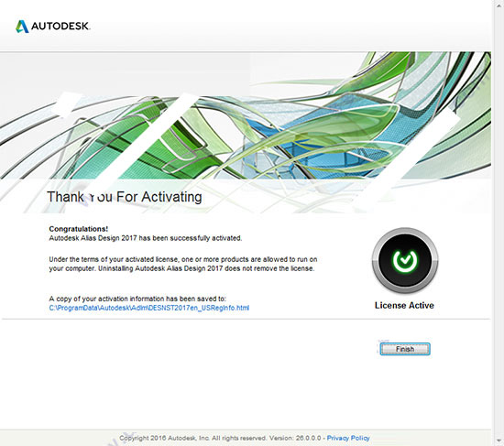Click the "Under the terms of your activated license" line
The height and width of the screenshot is (446, 504).
pyautogui.click(x=183, y=259)
